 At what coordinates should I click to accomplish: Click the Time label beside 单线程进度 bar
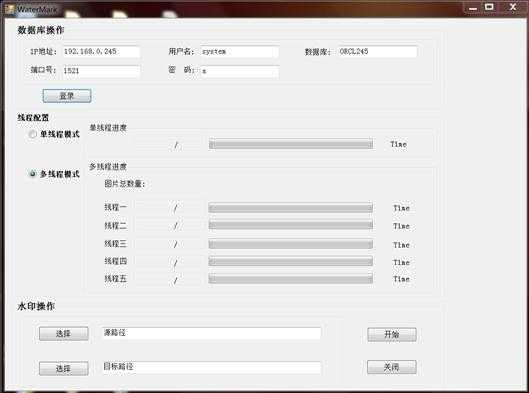[x=398, y=144]
